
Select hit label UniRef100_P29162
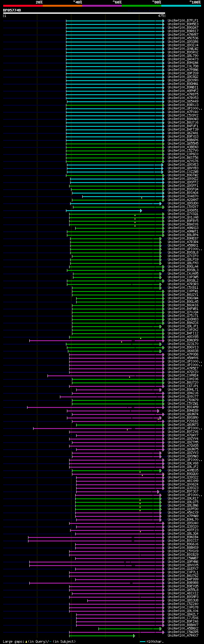[x=183, y=421]
